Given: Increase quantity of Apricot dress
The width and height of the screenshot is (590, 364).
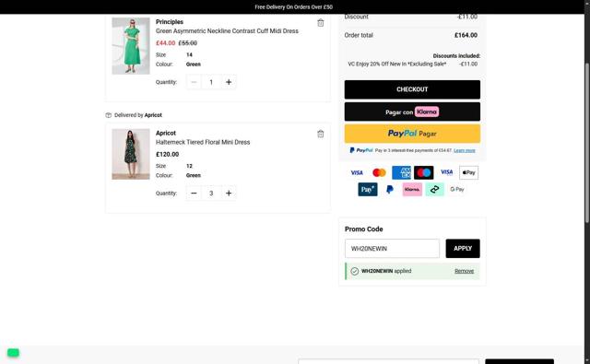Looking at the screenshot, I should [x=229, y=193].
